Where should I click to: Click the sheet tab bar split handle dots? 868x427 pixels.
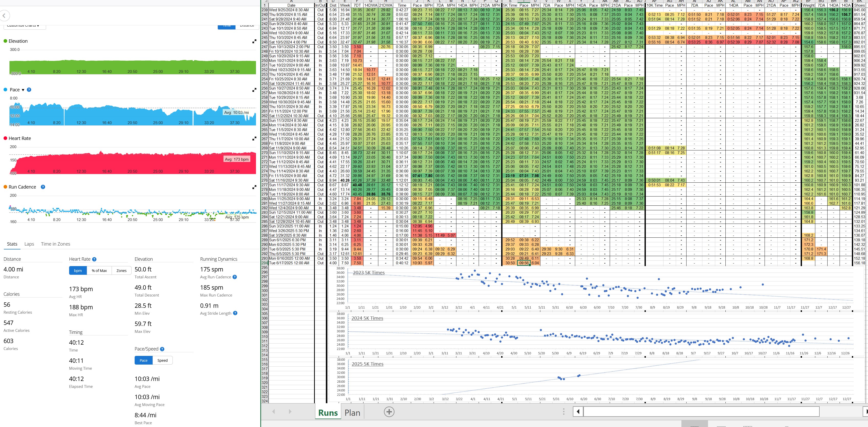tap(563, 411)
